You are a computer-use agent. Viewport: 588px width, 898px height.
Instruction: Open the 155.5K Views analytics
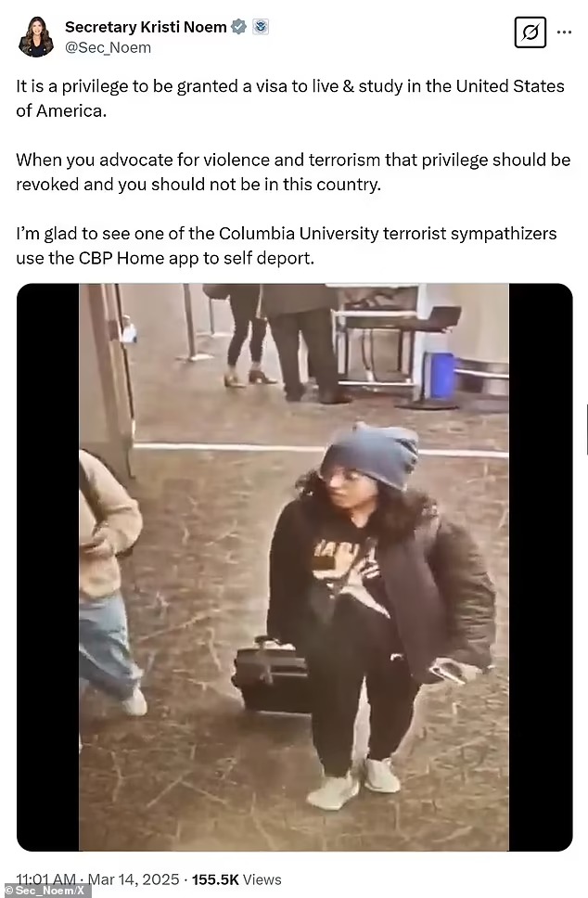[x=236, y=879]
